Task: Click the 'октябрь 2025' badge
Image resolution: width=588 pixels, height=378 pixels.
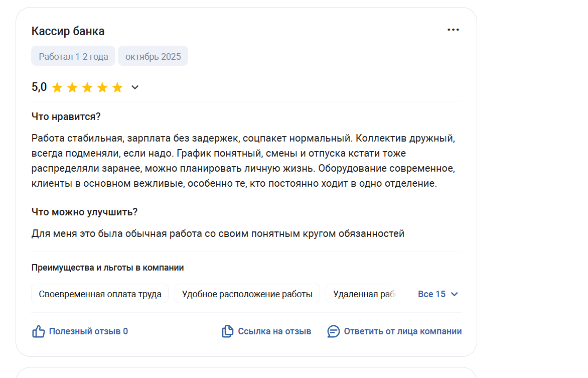Action: tap(153, 56)
